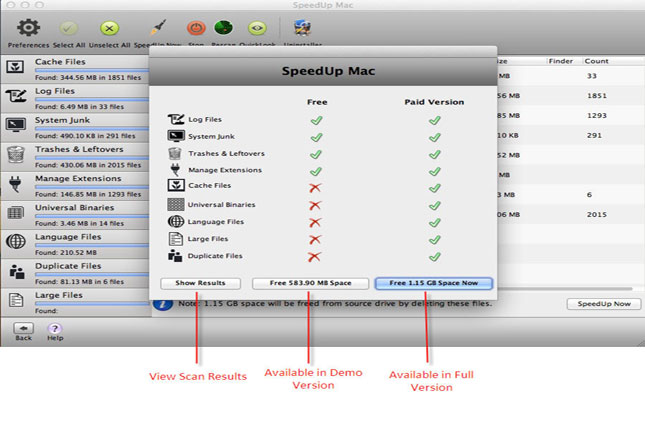Click count value 2015 in table
645x421 pixels.
click(x=597, y=214)
